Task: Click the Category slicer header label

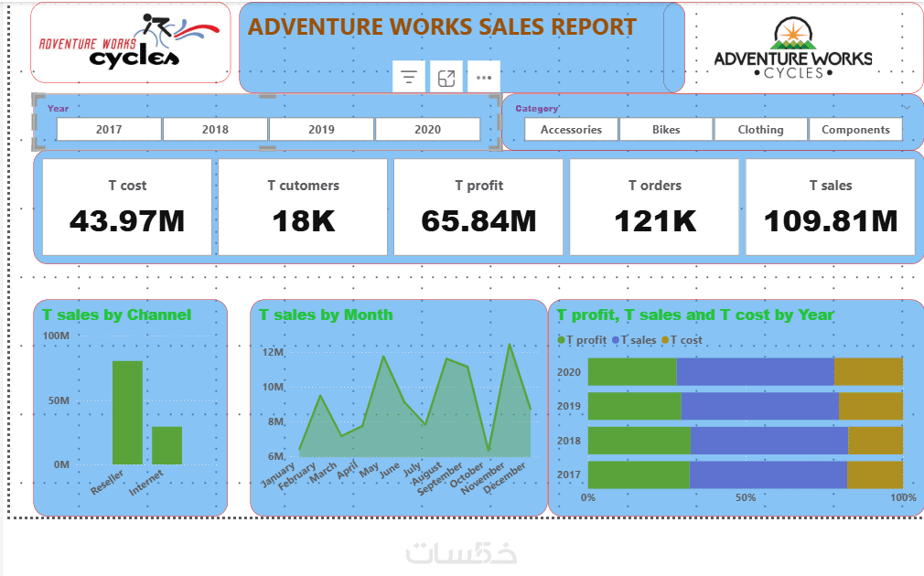Action: coord(537,109)
